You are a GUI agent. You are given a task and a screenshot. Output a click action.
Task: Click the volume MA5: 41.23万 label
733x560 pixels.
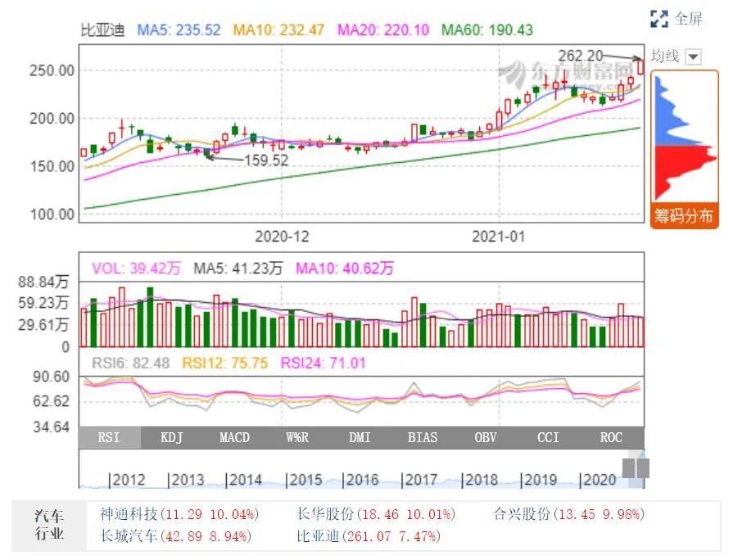coord(238,269)
